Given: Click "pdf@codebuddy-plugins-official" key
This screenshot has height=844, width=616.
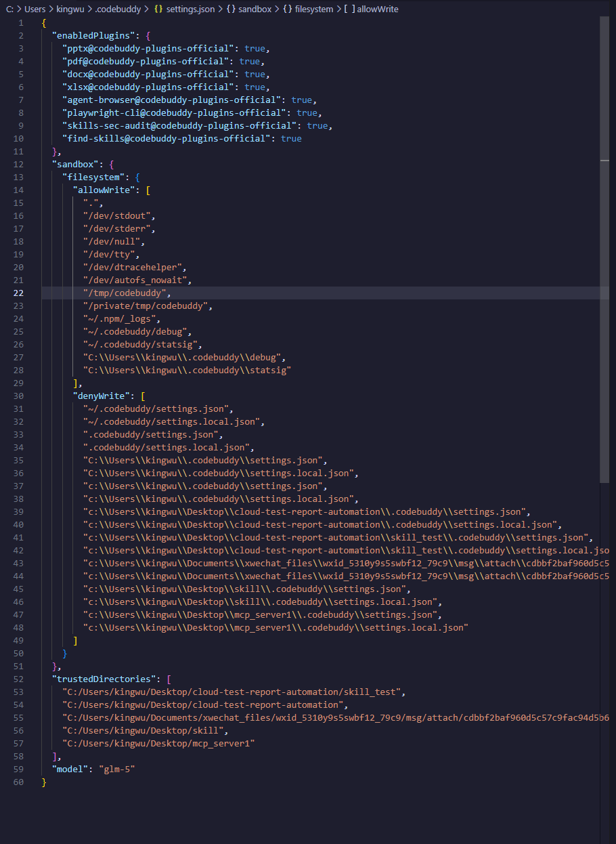Looking at the screenshot, I should 146,61.
